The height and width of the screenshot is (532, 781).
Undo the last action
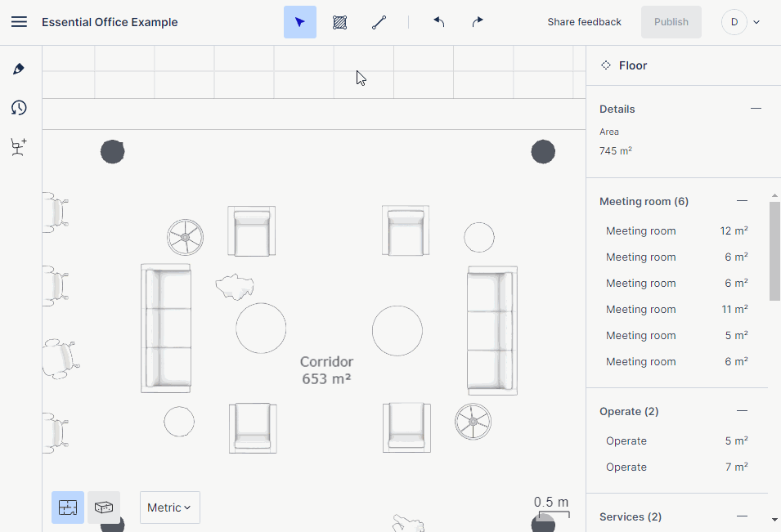438,22
